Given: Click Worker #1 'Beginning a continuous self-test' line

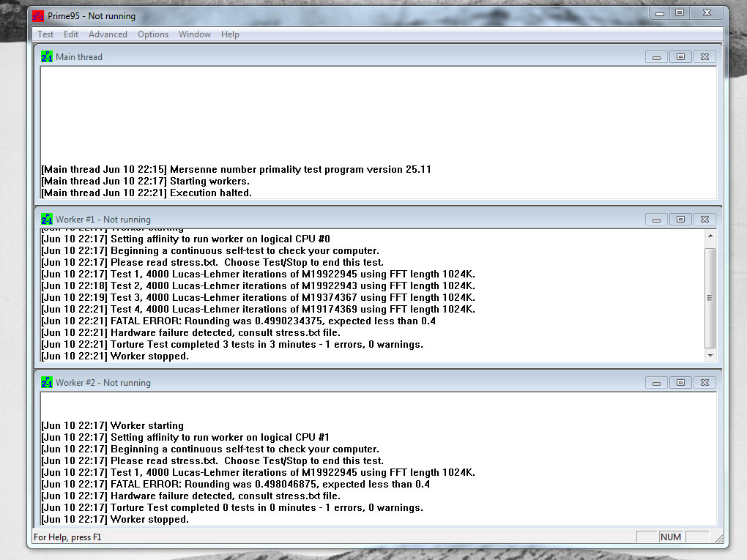Looking at the screenshot, I should (211, 251).
